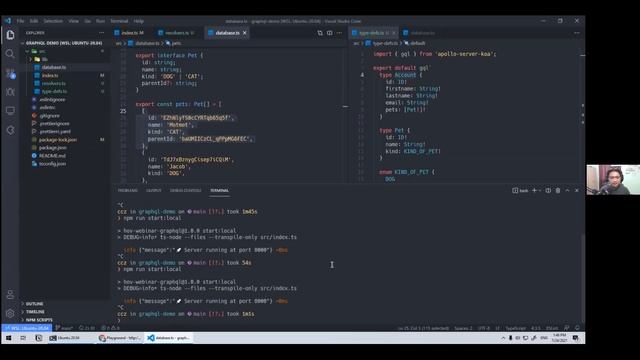Image resolution: width=640 pixels, height=360 pixels.
Task: Expand the Outline section
Action: tap(64, 304)
